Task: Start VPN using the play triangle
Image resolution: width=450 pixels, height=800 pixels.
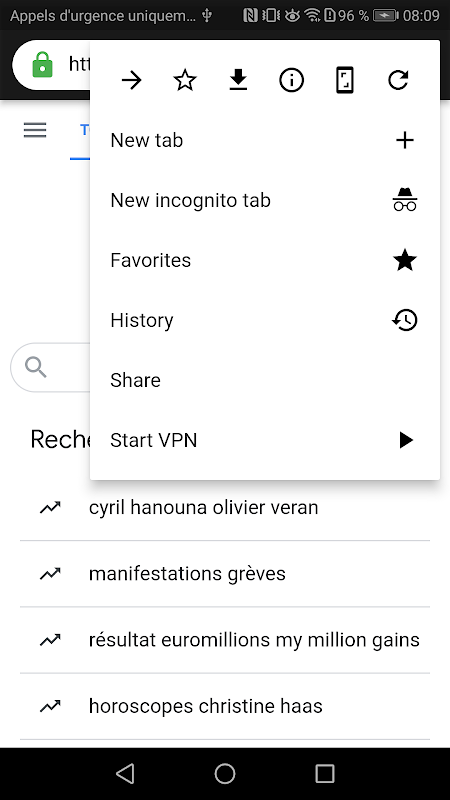Action: tap(406, 440)
